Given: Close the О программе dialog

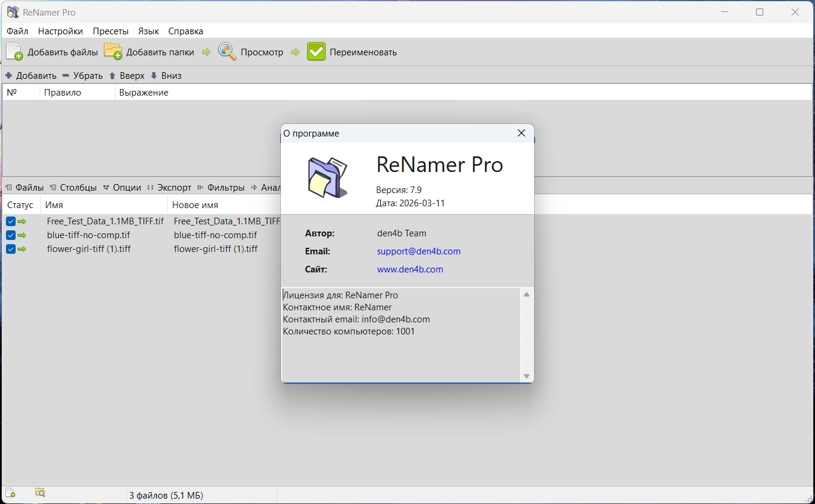Looking at the screenshot, I should pos(521,134).
